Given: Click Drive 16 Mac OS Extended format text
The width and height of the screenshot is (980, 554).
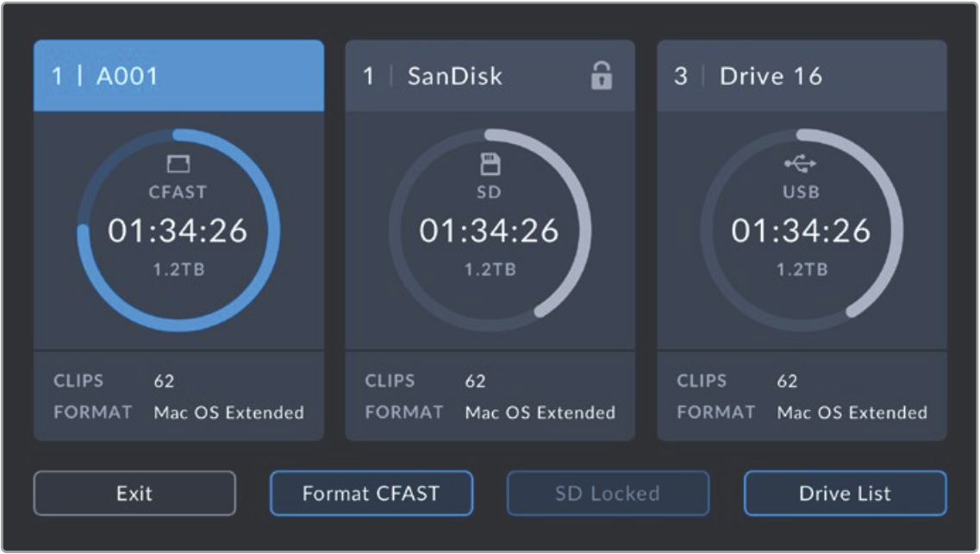Looking at the screenshot, I should [852, 413].
